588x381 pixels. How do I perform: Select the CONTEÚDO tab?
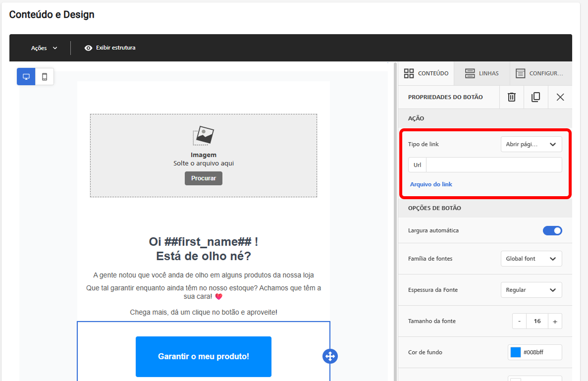[x=426, y=73]
